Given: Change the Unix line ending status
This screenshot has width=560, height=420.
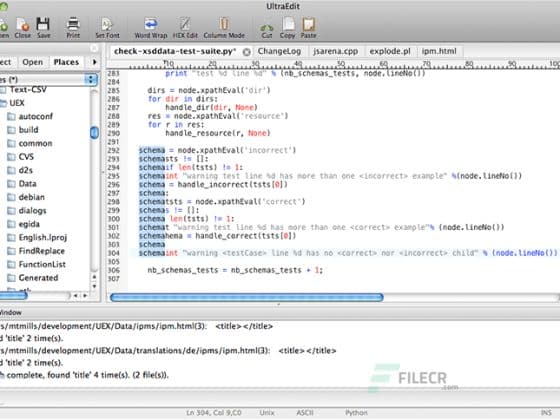Looking at the screenshot, I should [267, 413].
